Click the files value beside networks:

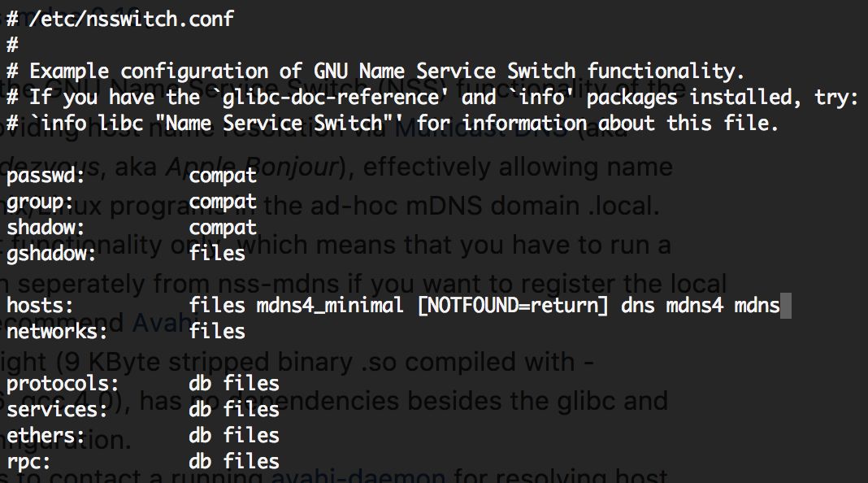point(217,331)
